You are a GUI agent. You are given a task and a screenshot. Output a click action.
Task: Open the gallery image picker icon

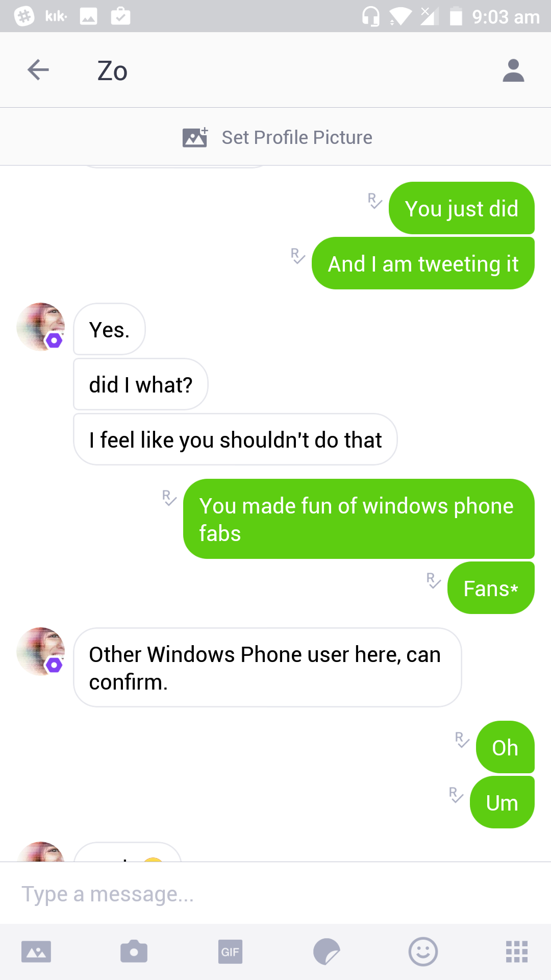point(36,951)
